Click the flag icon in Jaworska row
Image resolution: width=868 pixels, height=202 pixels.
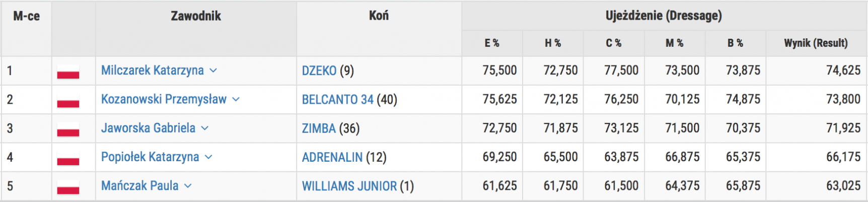coord(68,129)
